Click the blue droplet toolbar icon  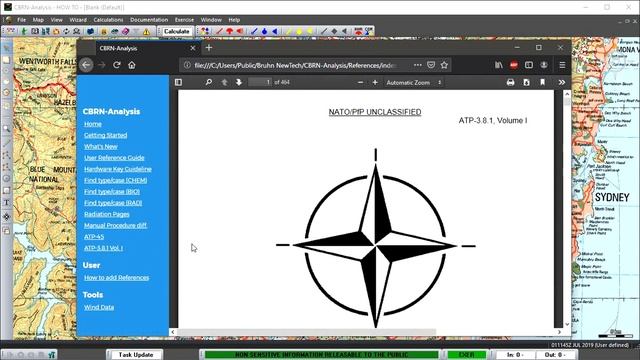pos(264,31)
